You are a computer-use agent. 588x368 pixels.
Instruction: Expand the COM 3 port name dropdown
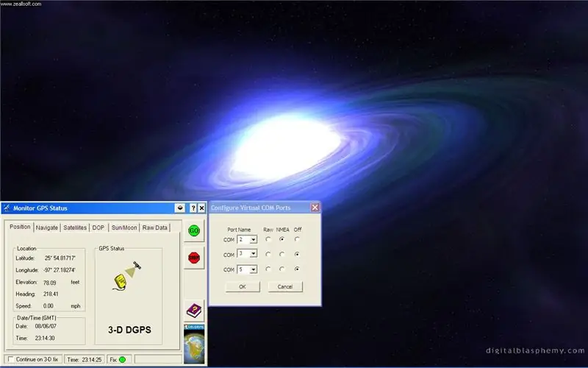click(254, 254)
